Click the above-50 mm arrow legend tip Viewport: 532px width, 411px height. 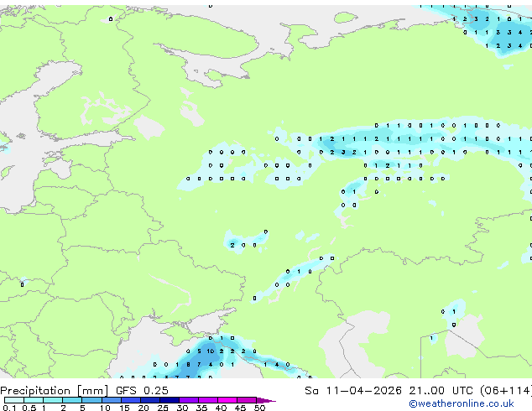(266, 400)
